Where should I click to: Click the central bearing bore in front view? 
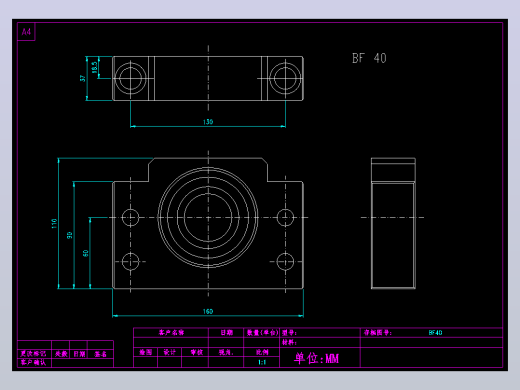208,217
